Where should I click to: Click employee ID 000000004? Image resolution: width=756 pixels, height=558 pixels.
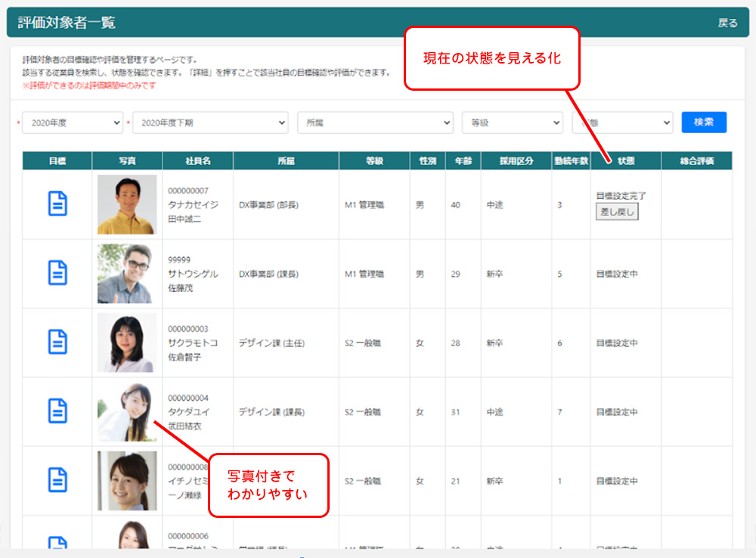point(188,398)
